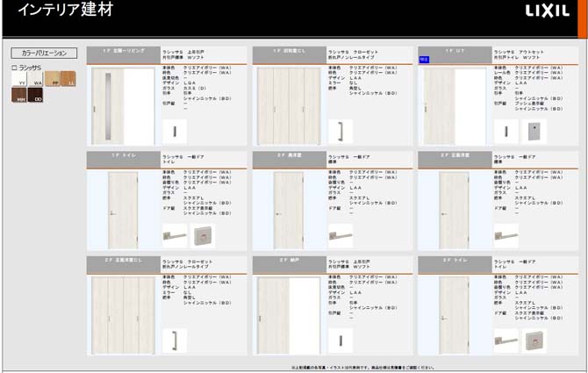
Task: Select lever handle icon in 2F トイレ card
Action: 506,341
